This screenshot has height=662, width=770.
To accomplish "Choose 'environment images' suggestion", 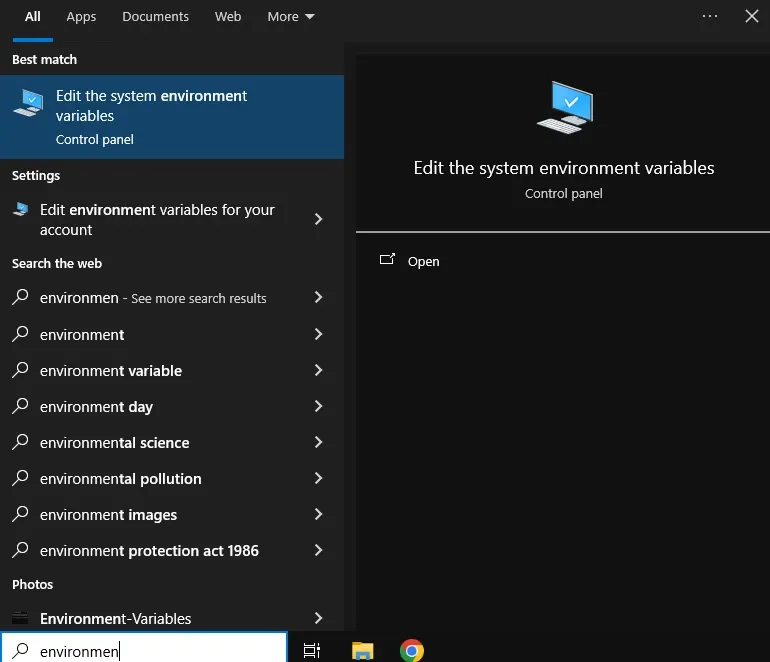I will tap(172, 515).
